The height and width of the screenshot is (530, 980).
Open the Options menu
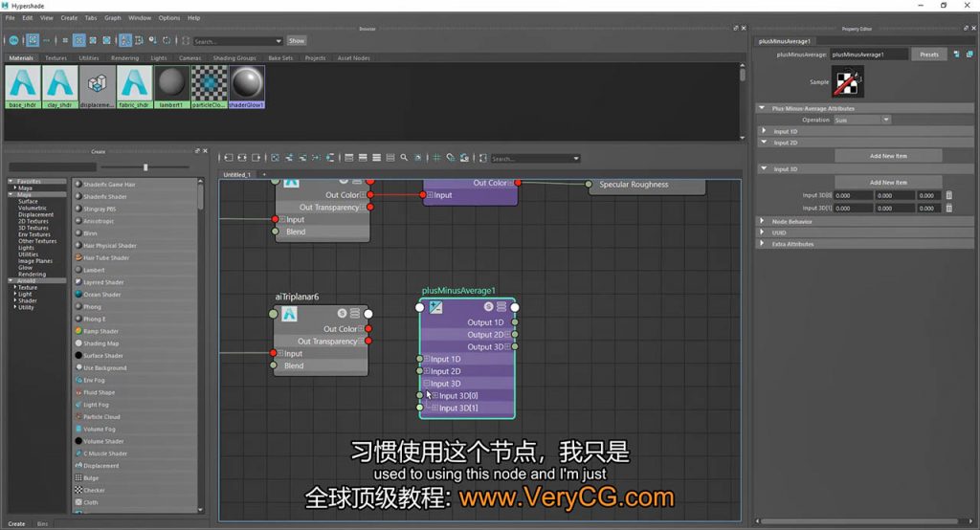pyautogui.click(x=168, y=18)
